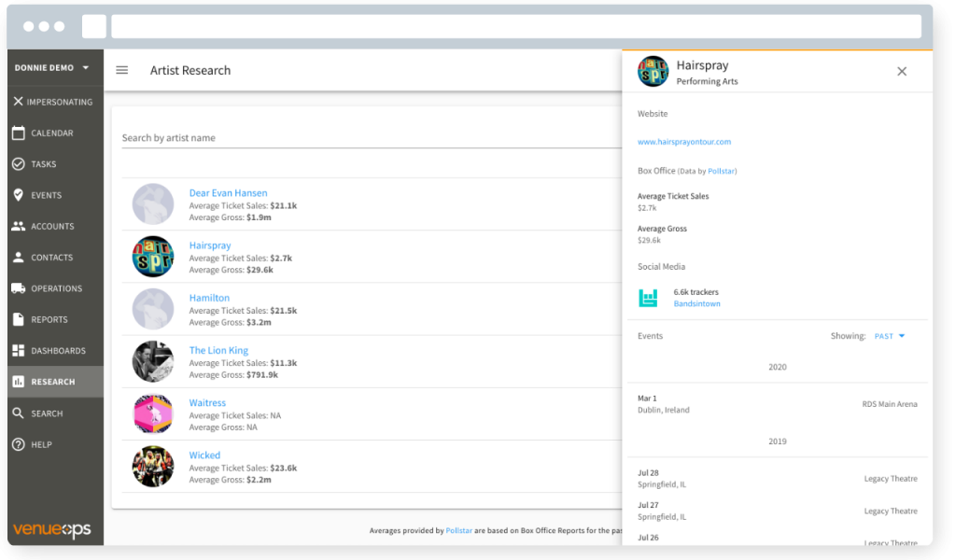The height and width of the screenshot is (560, 956).
Task: Click the Dear Evan Hansen artist link
Action: pos(228,193)
